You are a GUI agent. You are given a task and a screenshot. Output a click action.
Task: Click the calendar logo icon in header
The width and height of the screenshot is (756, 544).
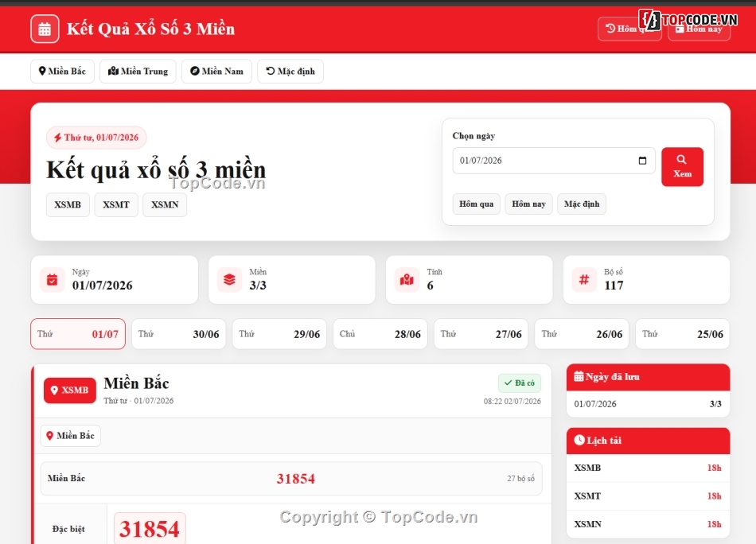(45, 29)
